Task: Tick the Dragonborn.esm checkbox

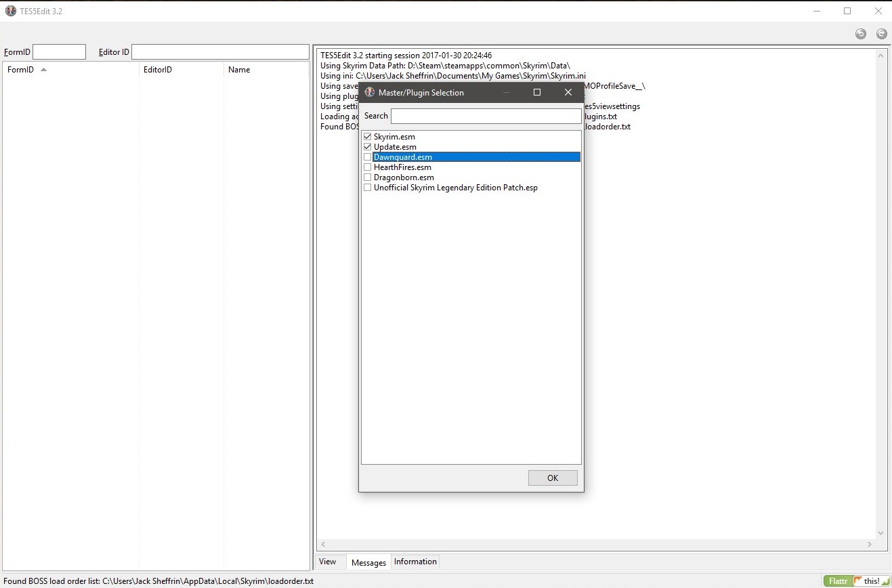Action: tap(368, 177)
